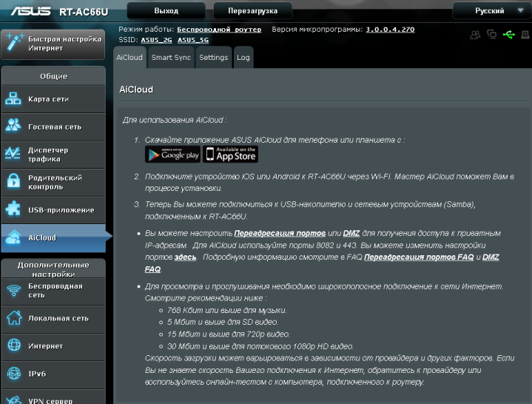The image size is (532, 404).
Task: Click 'Для использования AiCloud' intro text
Action: [x=175, y=120]
